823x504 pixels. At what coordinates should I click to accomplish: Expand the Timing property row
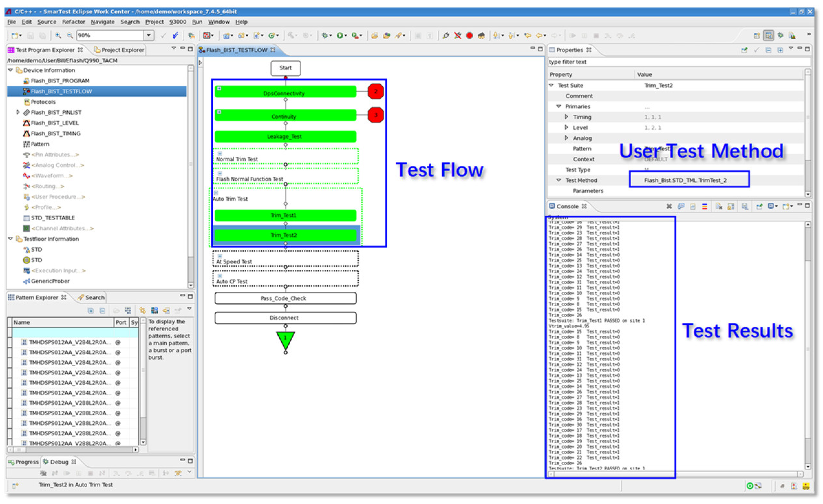tap(566, 117)
